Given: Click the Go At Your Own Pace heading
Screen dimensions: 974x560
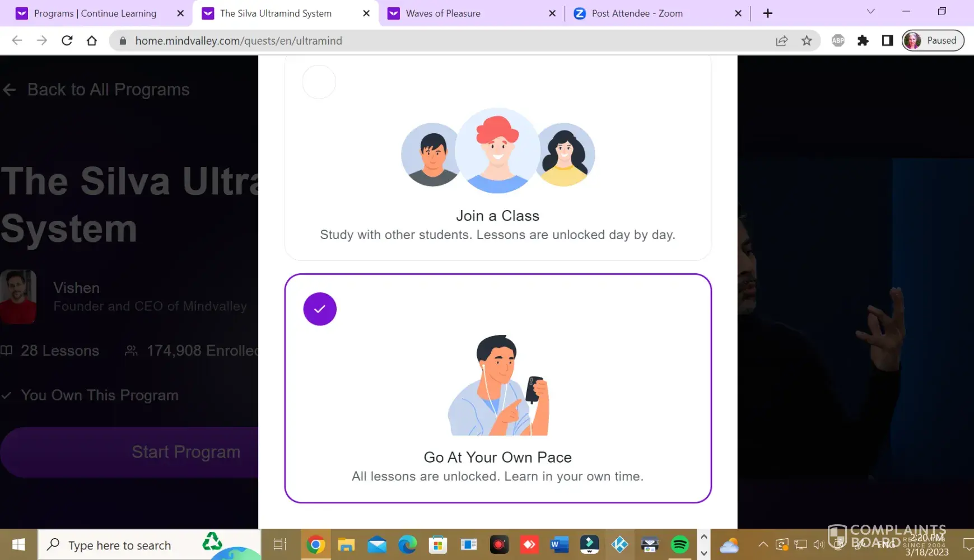Looking at the screenshot, I should tap(498, 458).
